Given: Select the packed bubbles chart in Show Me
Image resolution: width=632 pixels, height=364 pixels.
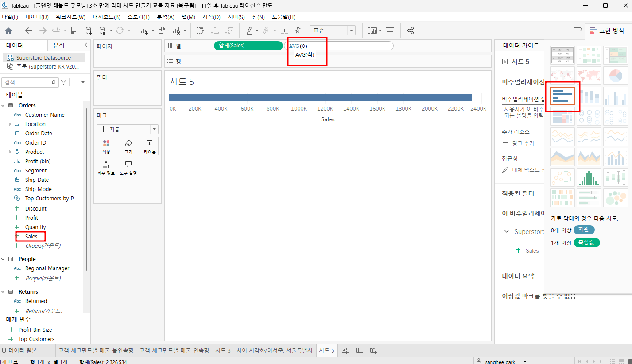Looking at the screenshot, I should 616,198.
